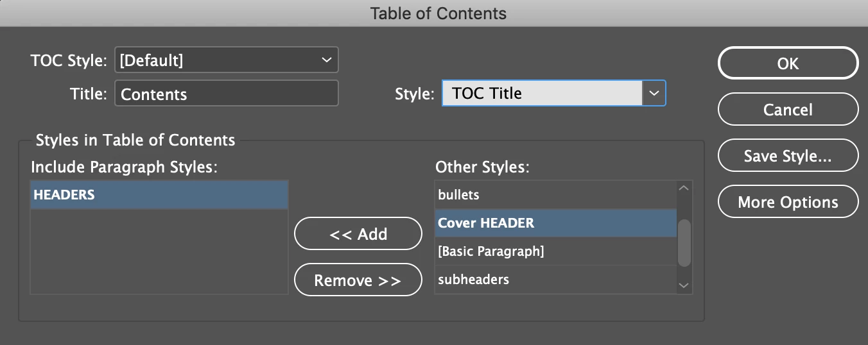Click the Other Styles scrollbar thumb
This screenshot has width=868, height=345.
point(684,242)
